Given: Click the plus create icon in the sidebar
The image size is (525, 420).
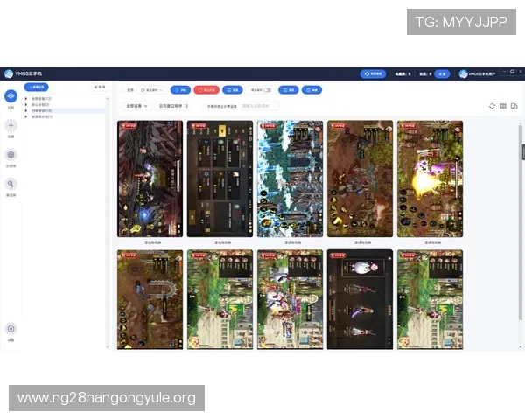Looking at the screenshot, I should pos(10,125).
